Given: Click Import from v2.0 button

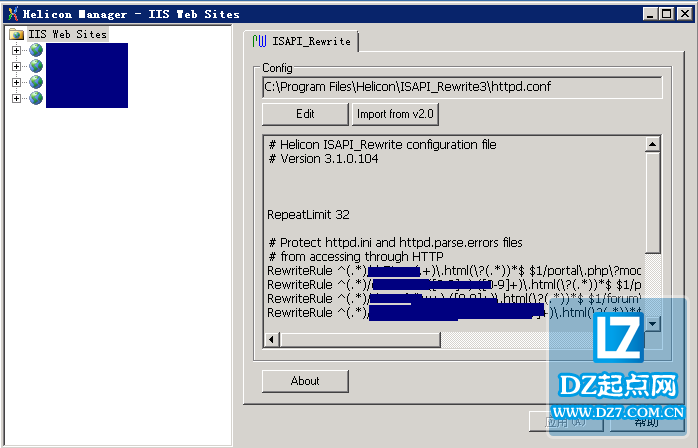Looking at the screenshot, I should coord(395,114).
